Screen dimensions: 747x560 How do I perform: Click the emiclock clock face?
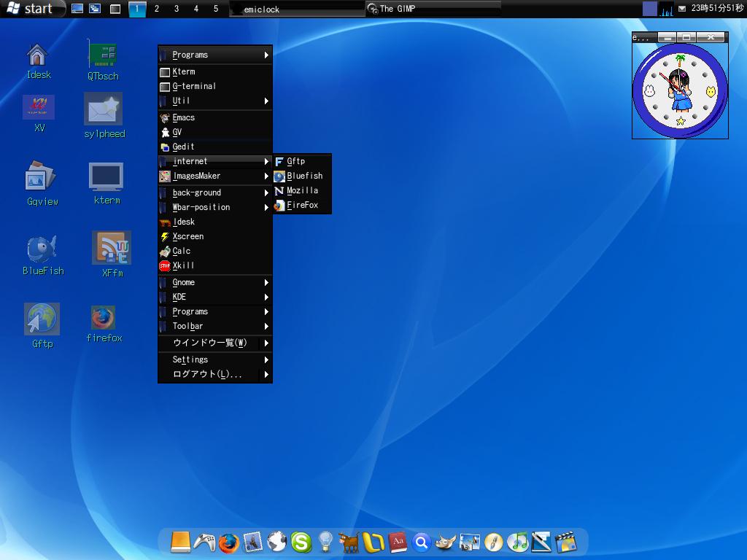click(x=680, y=90)
